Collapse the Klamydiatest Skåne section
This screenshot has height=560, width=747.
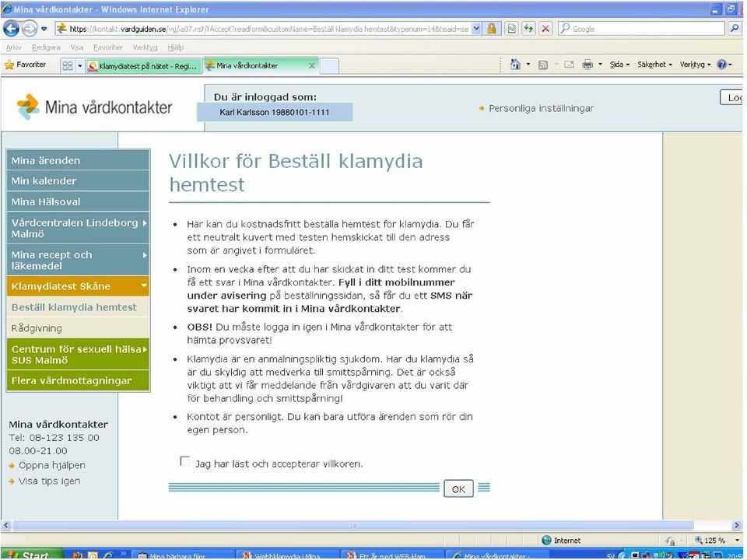coord(78,286)
